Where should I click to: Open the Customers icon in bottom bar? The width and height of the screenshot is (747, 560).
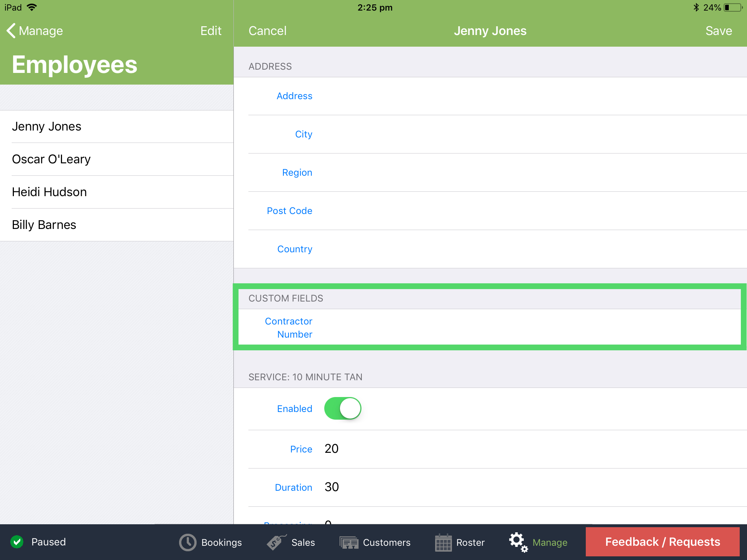pos(349,542)
